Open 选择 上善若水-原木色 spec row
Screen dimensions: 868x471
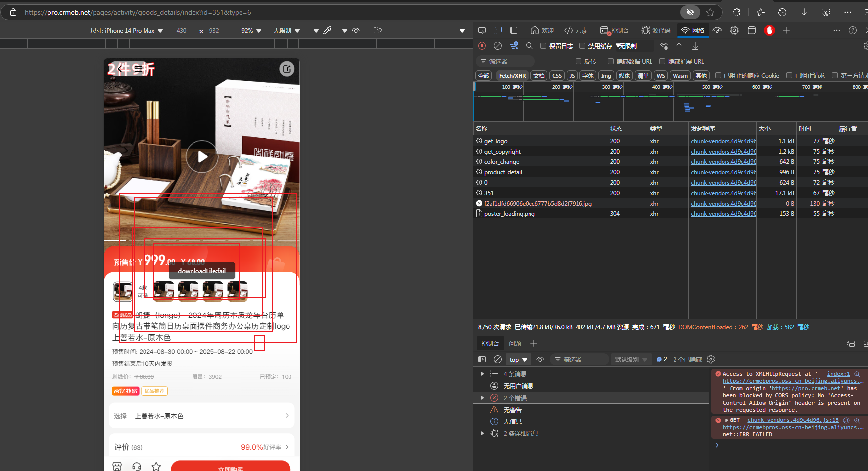point(202,416)
